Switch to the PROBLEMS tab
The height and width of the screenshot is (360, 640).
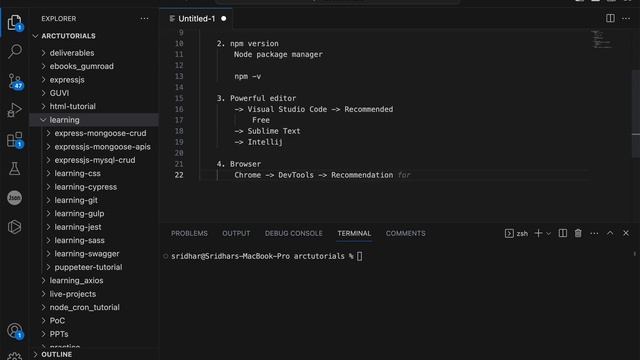(x=189, y=233)
